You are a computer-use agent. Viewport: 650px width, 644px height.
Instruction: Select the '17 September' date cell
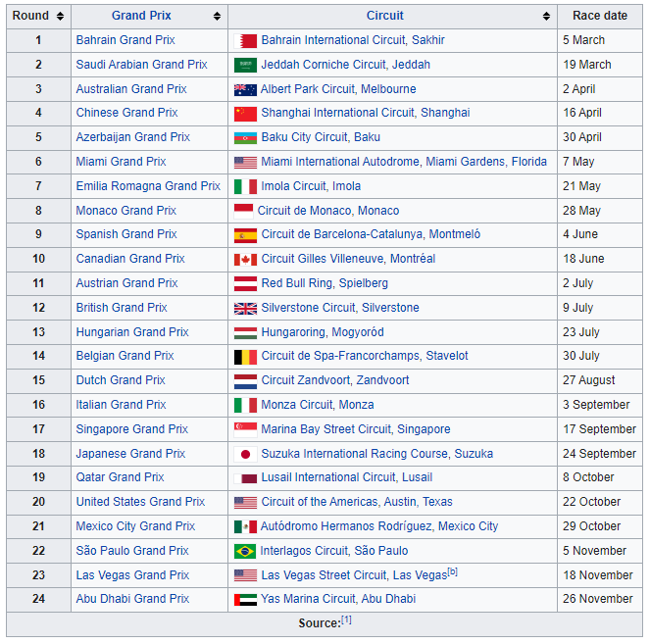[x=599, y=429]
